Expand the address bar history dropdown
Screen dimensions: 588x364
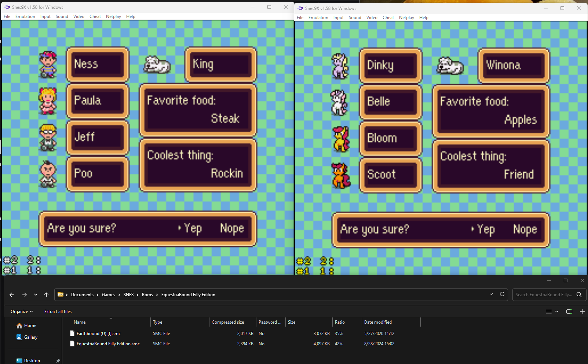[x=491, y=294]
